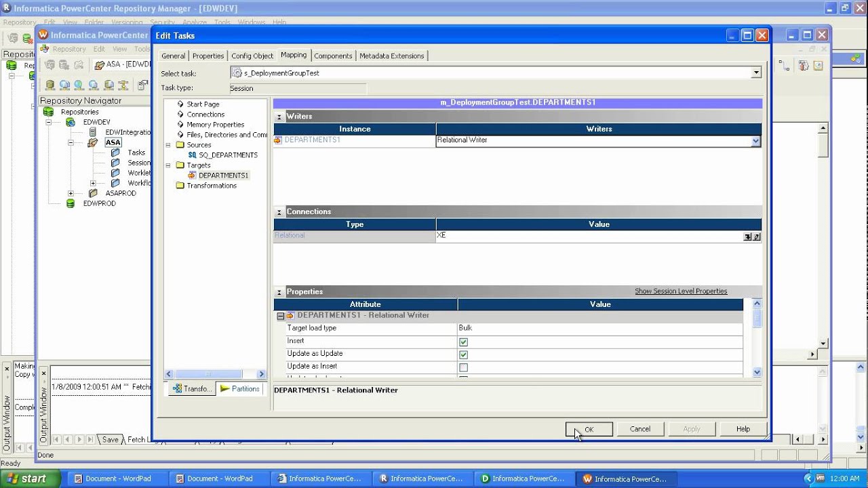The image size is (868, 488).
Task: Go to the Components tab
Action: 333,56
